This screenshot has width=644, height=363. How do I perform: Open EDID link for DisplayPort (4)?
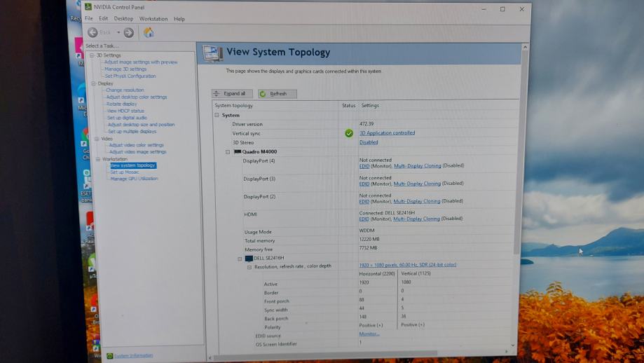click(364, 166)
